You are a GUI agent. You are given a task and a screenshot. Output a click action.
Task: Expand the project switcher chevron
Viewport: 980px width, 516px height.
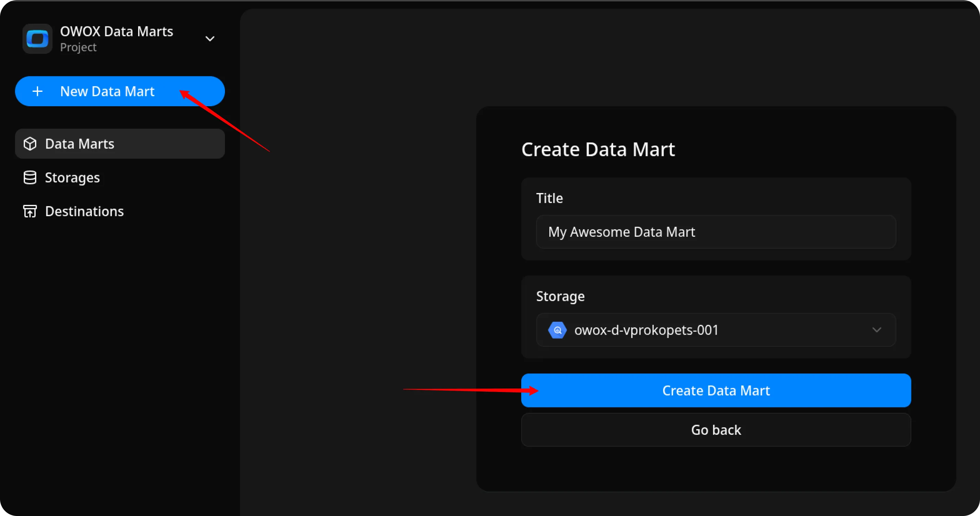(210, 38)
